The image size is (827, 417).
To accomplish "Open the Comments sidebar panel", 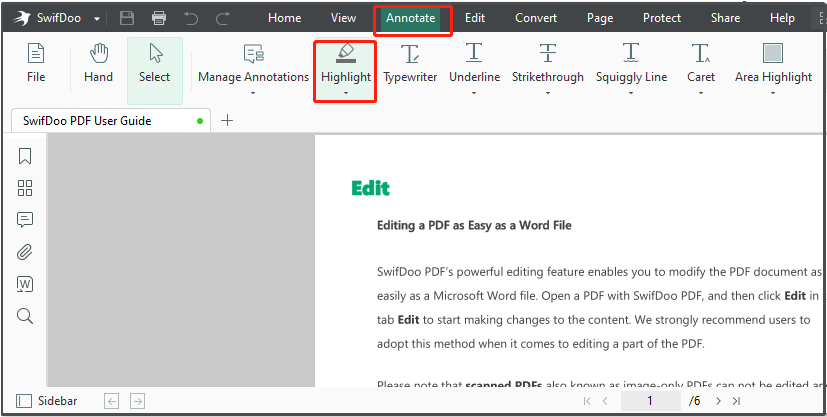I will click(25, 220).
